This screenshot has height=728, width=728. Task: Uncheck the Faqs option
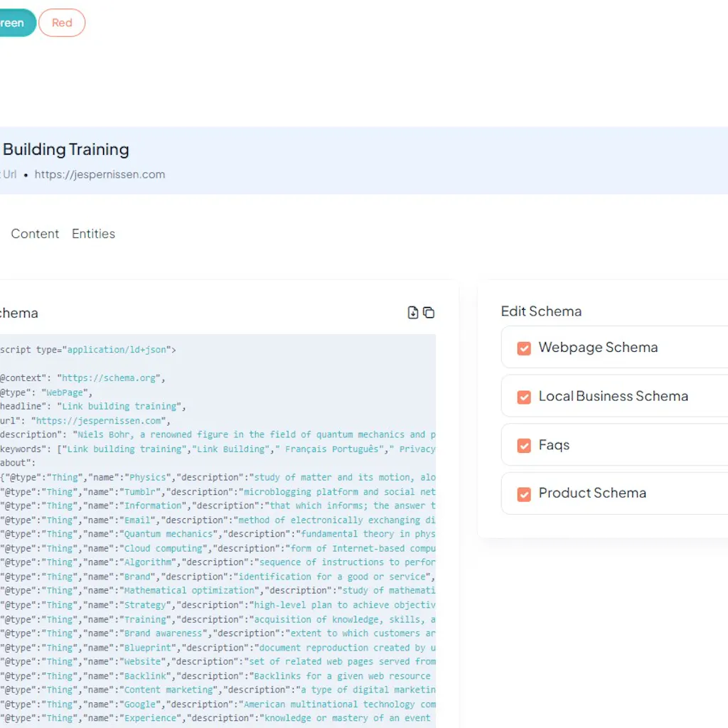524,445
